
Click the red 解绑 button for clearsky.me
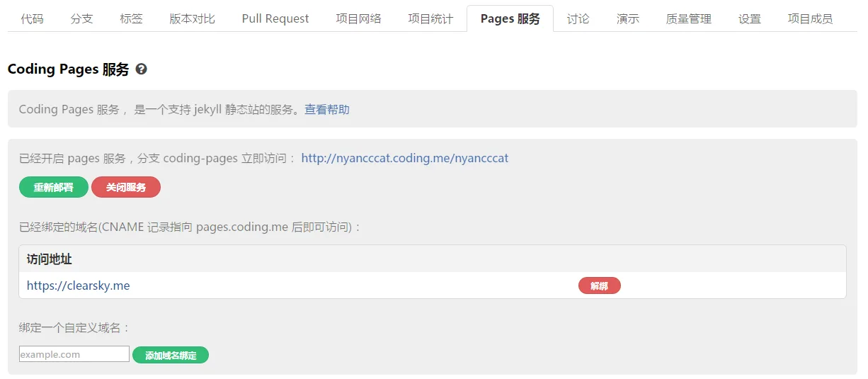coord(599,285)
